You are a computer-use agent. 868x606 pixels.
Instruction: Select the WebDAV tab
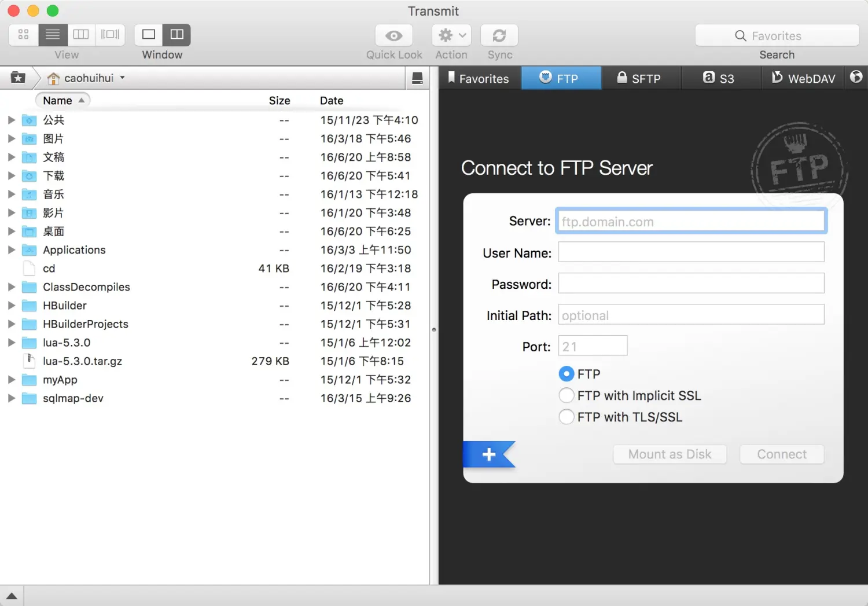804,78
